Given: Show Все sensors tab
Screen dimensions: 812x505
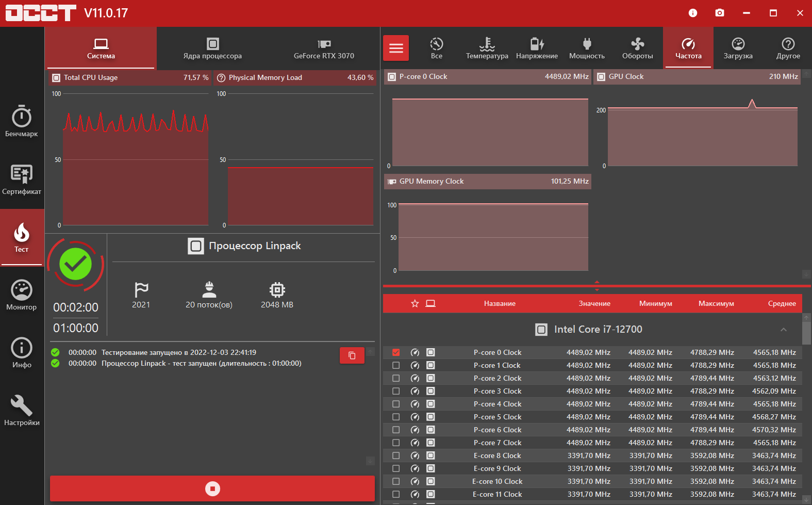Looking at the screenshot, I should 437,48.
